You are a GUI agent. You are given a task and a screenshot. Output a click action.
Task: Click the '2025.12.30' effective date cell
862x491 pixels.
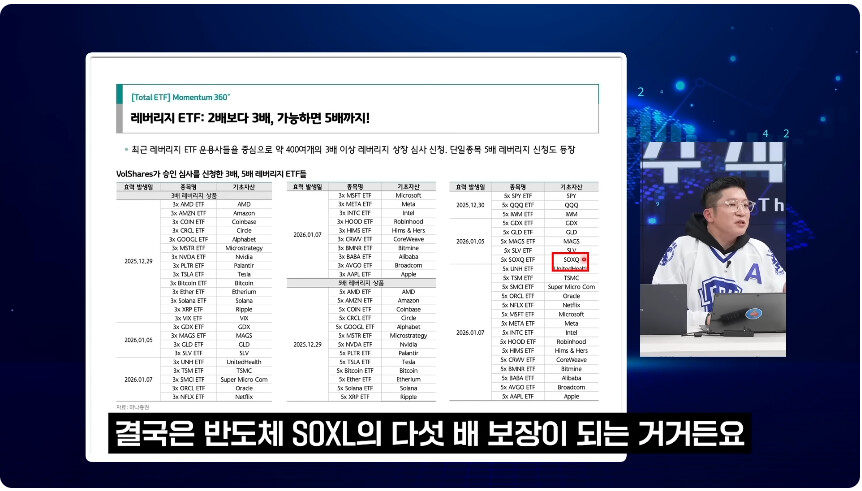point(470,205)
